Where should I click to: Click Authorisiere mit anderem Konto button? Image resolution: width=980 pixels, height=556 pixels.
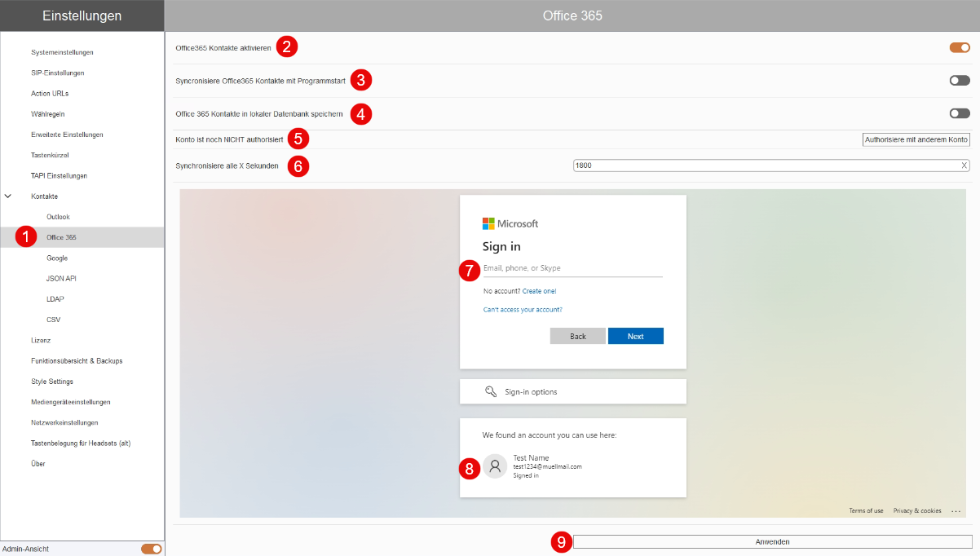click(x=916, y=139)
